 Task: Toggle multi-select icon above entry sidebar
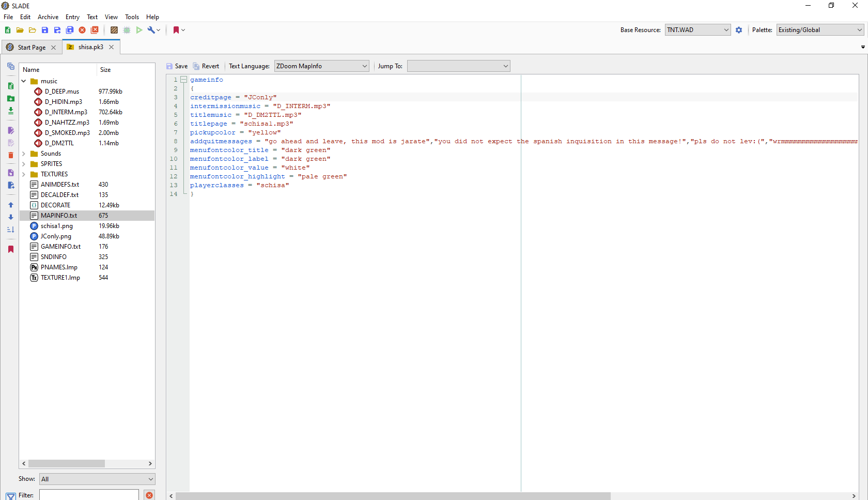11,66
